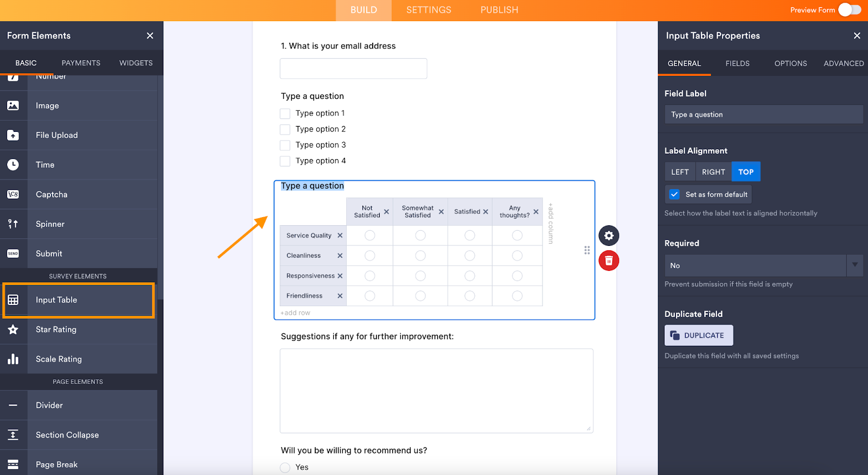Click the Page Break icon
The image size is (868, 475).
click(x=13, y=464)
